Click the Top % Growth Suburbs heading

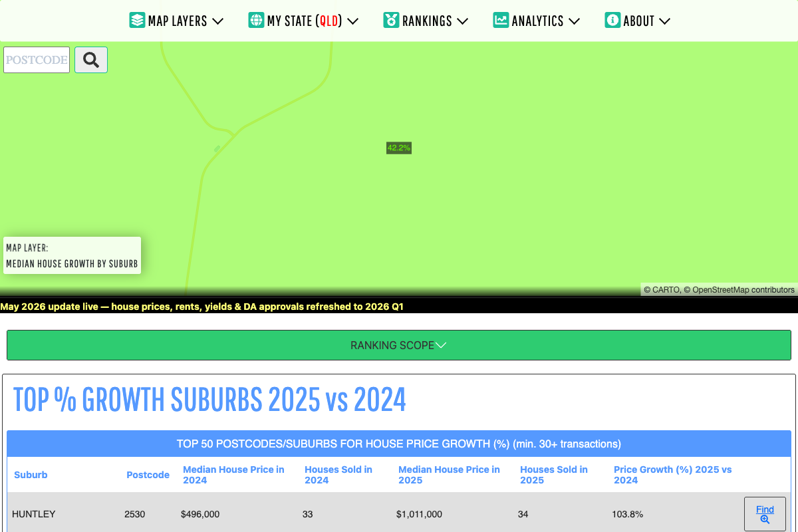(x=209, y=400)
